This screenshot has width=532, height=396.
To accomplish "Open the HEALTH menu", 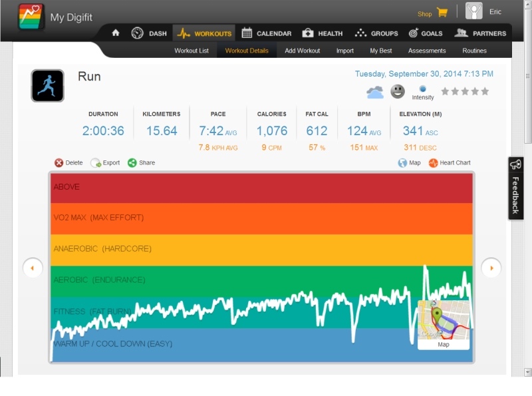I will tap(323, 33).
